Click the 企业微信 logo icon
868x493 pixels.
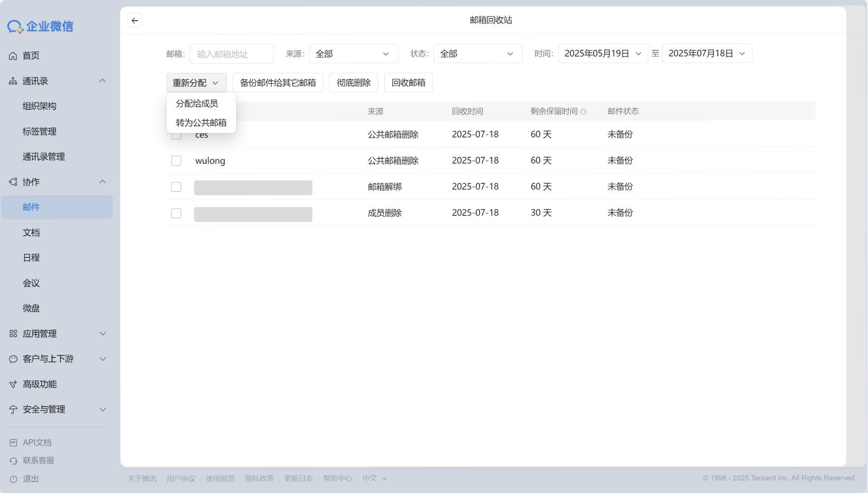coord(15,27)
